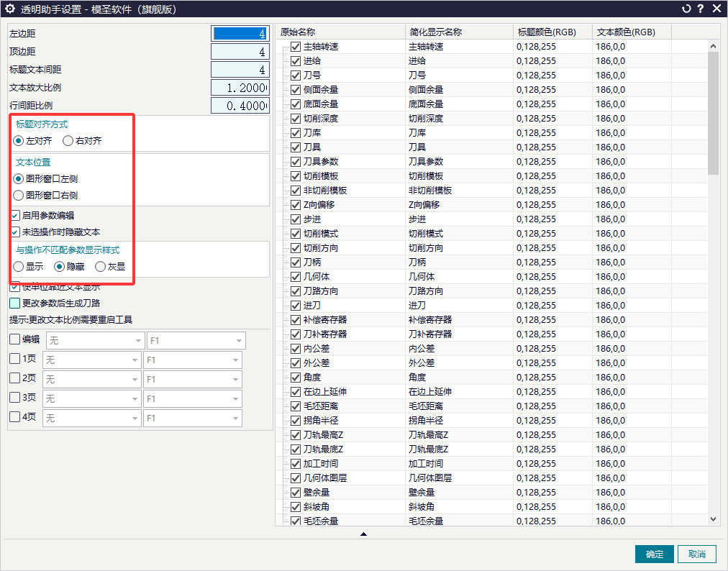Click the 简化显示名称 column header
The width and height of the screenshot is (728, 571).
click(459, 32)
